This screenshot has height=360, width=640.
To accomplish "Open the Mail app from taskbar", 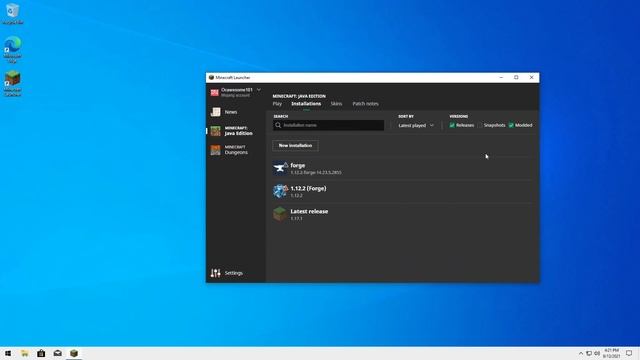I will click(x=58, y=353).
